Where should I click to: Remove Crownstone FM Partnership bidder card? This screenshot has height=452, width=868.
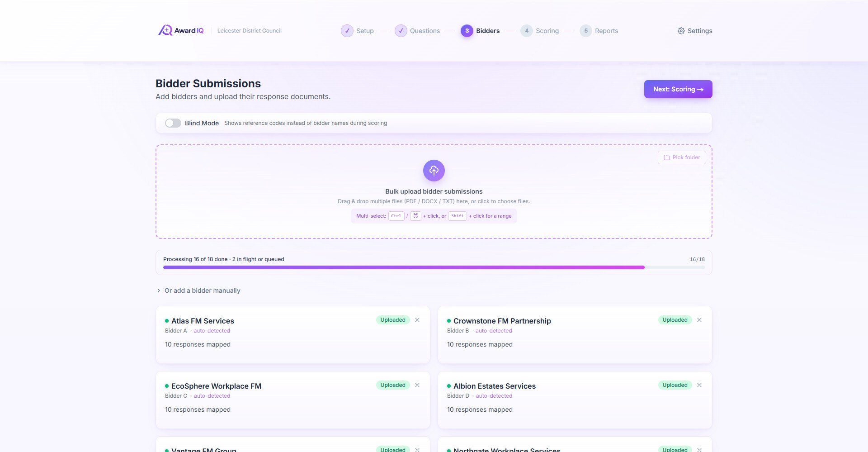click(699, 320)
